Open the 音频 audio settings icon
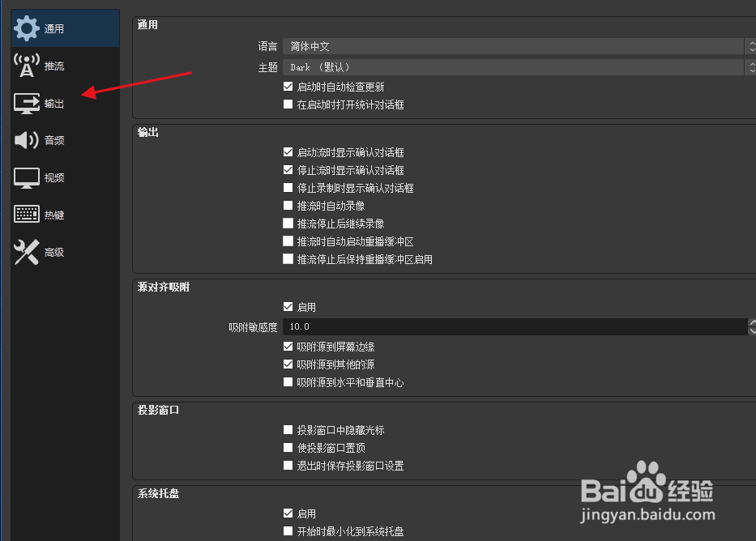The height and width of the screenshot is (541, 756). [26, 139]
